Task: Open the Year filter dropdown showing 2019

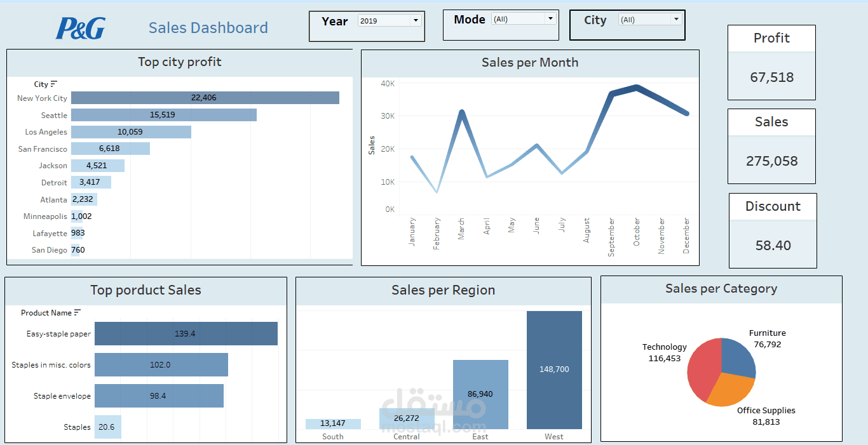Action: click(390, 20)
